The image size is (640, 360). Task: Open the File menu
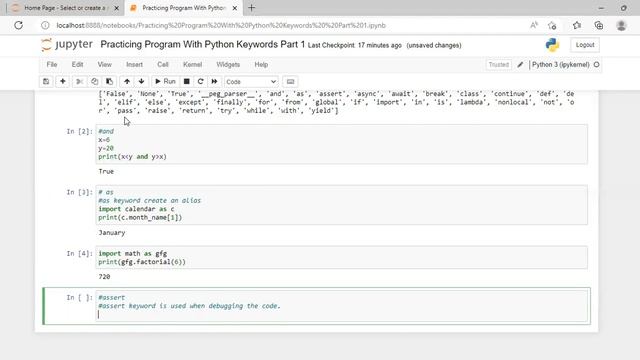[x=52, y=64]
